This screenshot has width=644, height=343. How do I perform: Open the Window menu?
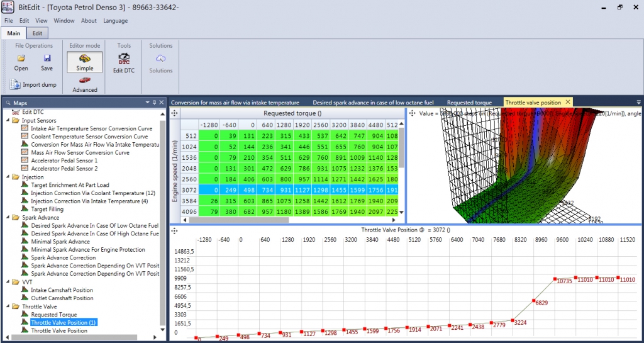[64, 21]
